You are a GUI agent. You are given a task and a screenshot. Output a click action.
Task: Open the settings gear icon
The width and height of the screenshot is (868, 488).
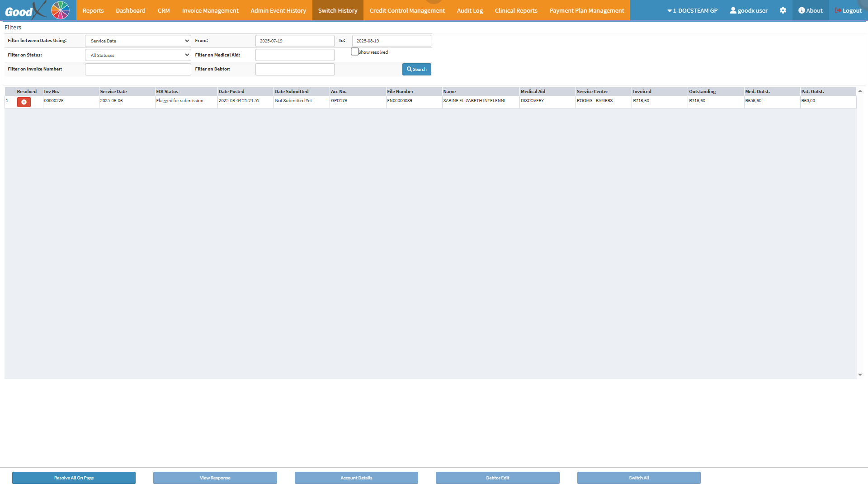click(783, 10)
